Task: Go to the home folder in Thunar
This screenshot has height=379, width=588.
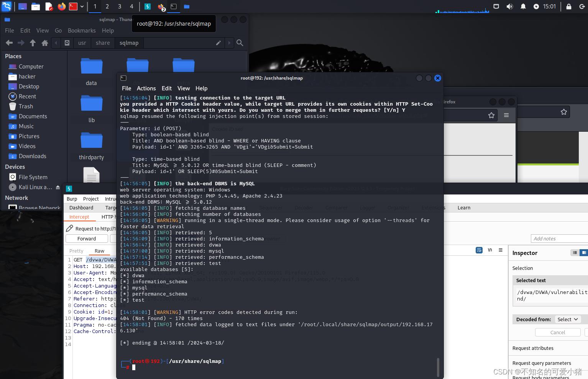Action: [x=45, y=43]
